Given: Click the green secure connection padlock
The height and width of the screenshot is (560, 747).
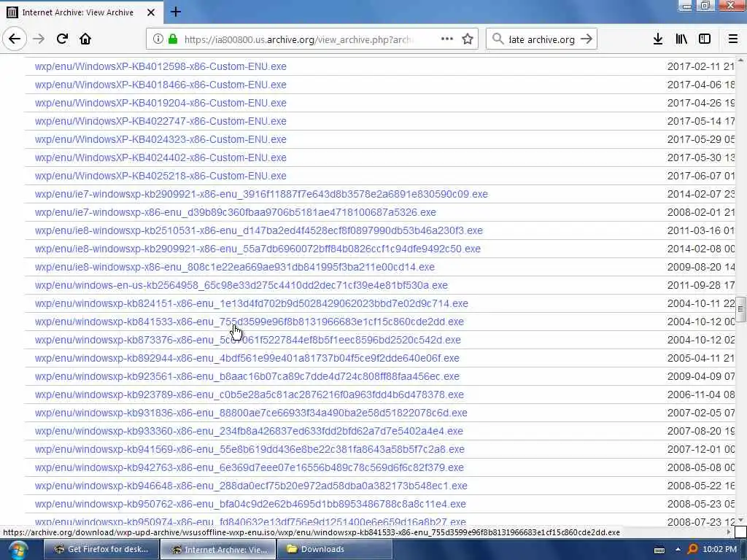Looking at the screenshot, I should pyautogui.click(x=173, y=39).
